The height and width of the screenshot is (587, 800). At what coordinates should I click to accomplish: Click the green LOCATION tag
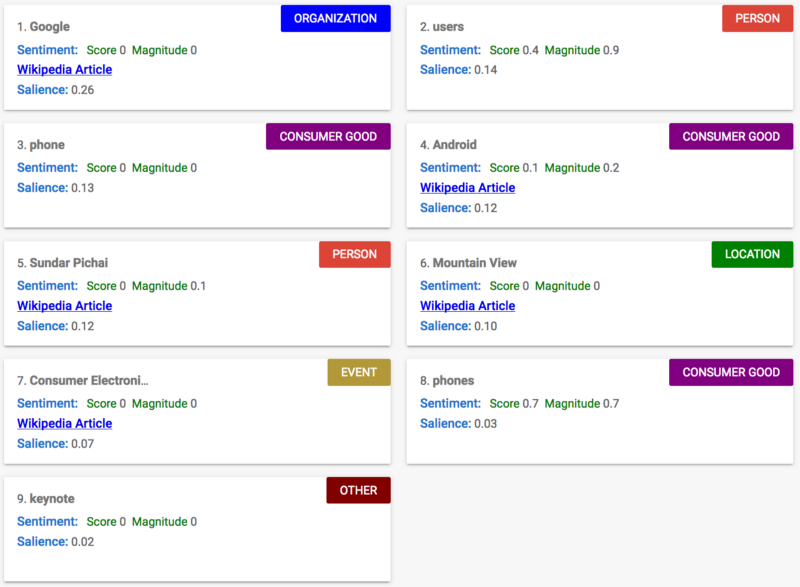point(752,254)
